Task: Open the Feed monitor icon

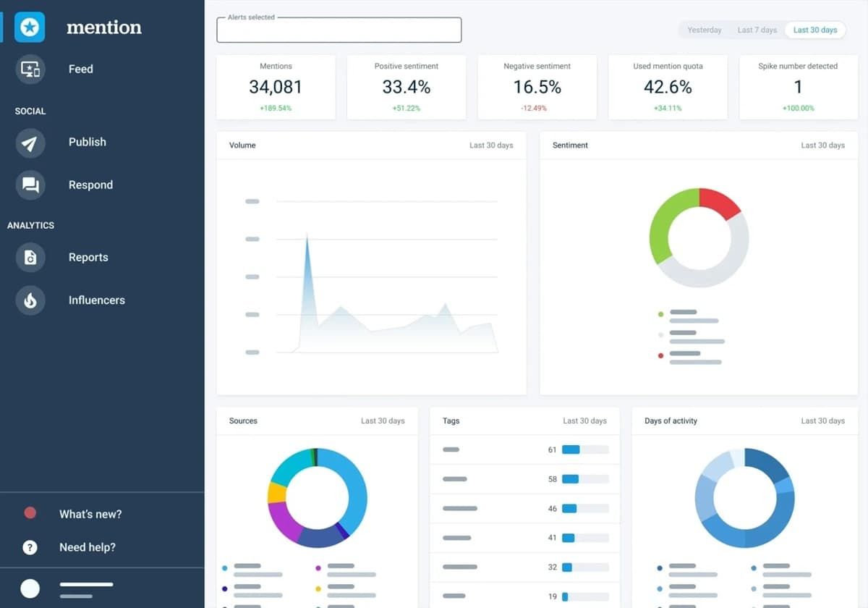Action: (30, 69)
